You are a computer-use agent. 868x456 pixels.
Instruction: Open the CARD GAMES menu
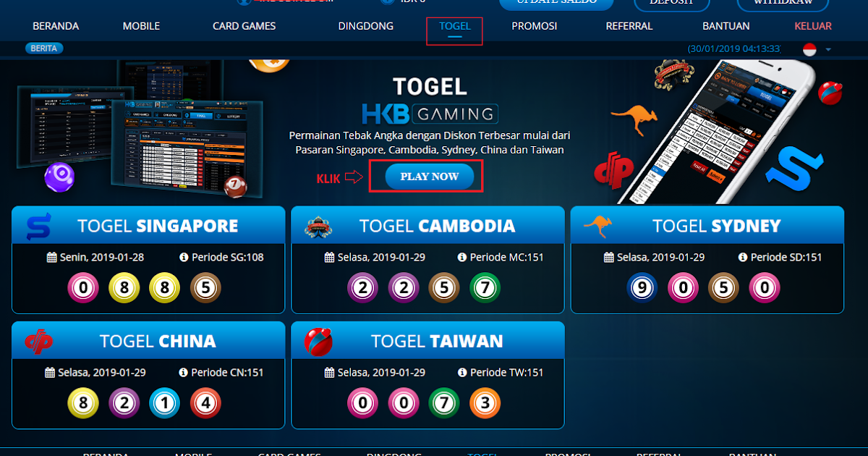click(x=244, y=26)
